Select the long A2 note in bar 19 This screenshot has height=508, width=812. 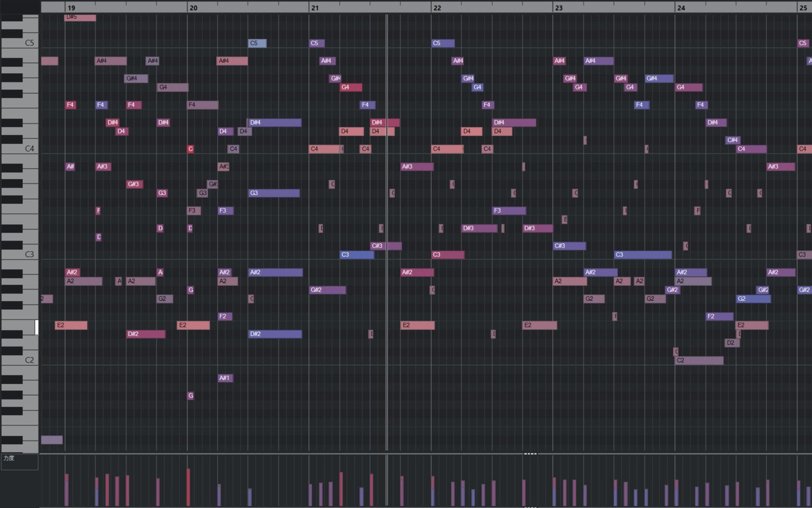pyautogui.click(x=84, y=281)
